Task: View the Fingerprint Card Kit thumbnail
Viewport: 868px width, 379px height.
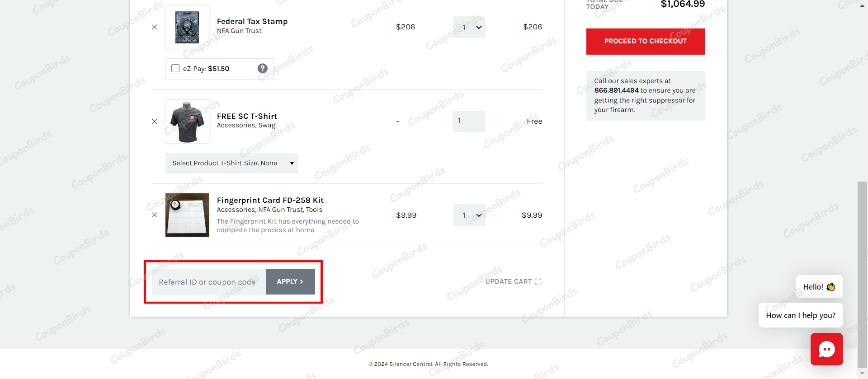Action: (x=187, y=215)
